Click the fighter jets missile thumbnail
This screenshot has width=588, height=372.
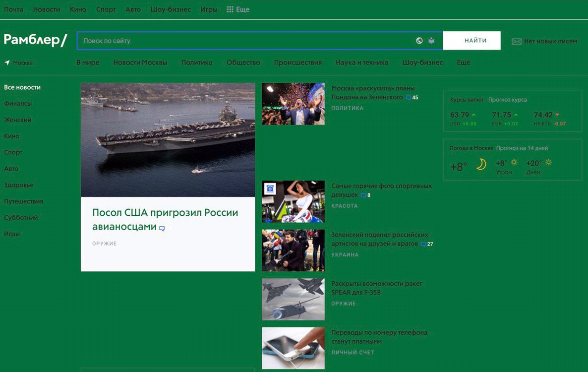pyautogui.click(x=293, y=299)
